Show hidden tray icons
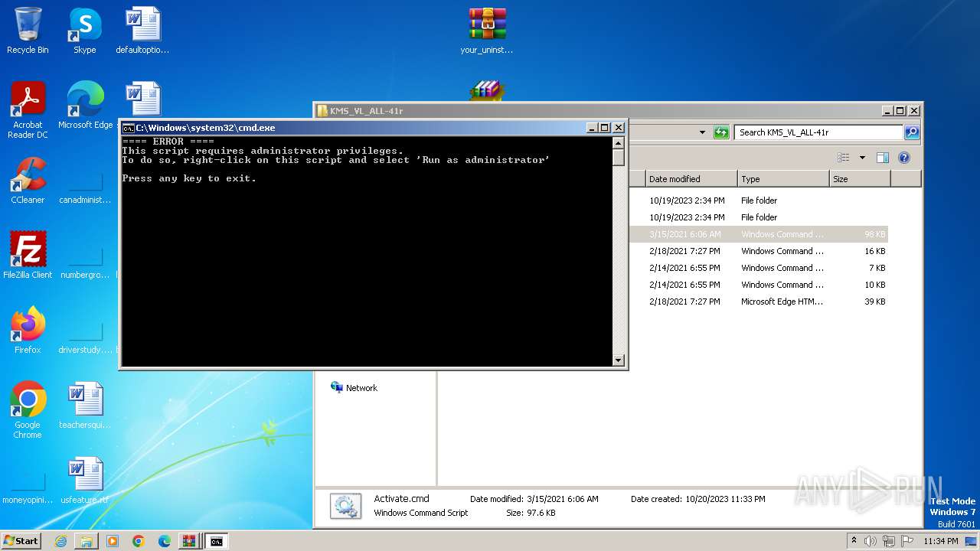980x551 pixels. pyautogui.click(x=854, y=540)
